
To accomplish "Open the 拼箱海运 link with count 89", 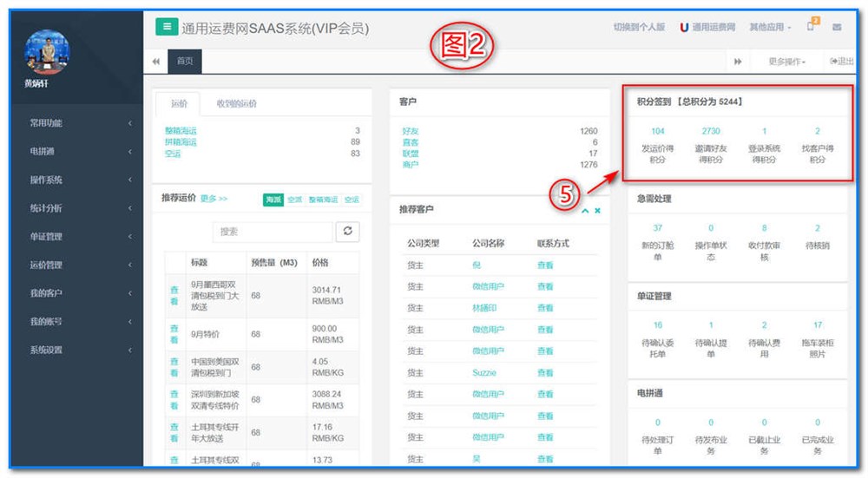I will 181,141.
